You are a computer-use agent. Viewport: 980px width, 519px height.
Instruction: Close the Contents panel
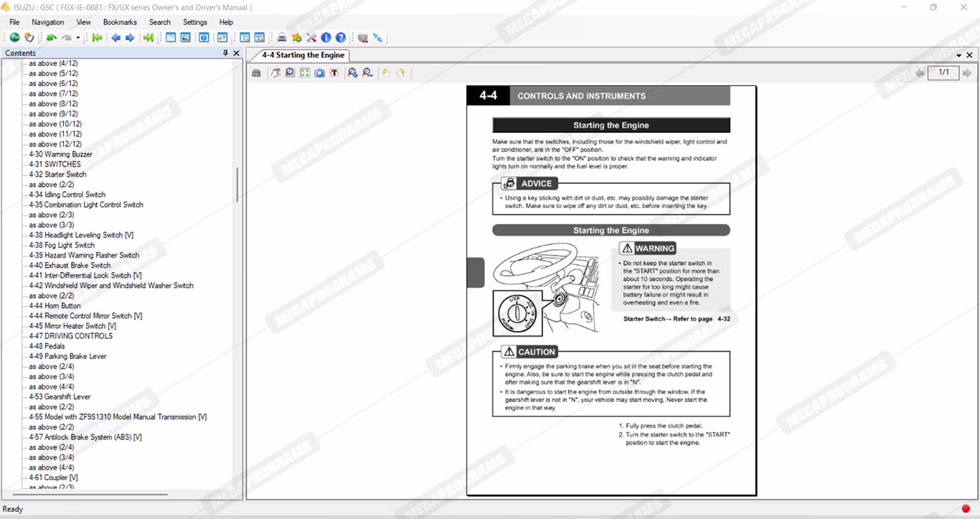237,53
